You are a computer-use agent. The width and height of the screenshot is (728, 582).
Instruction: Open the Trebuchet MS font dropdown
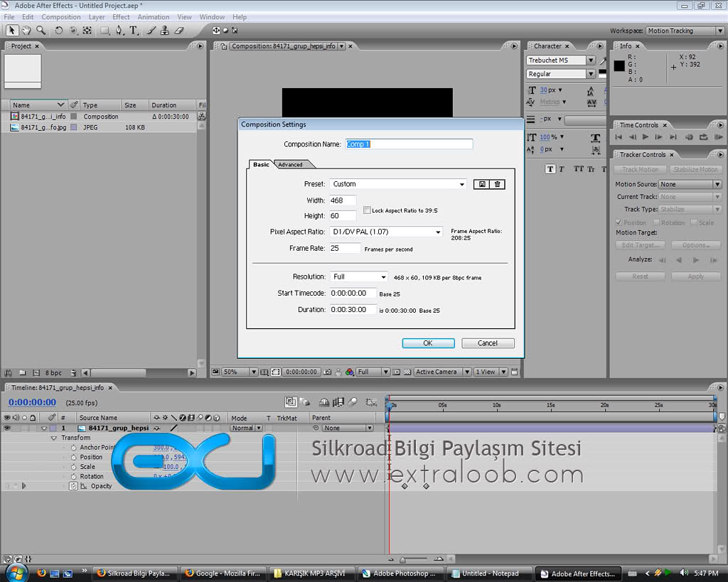pos(561,60)
